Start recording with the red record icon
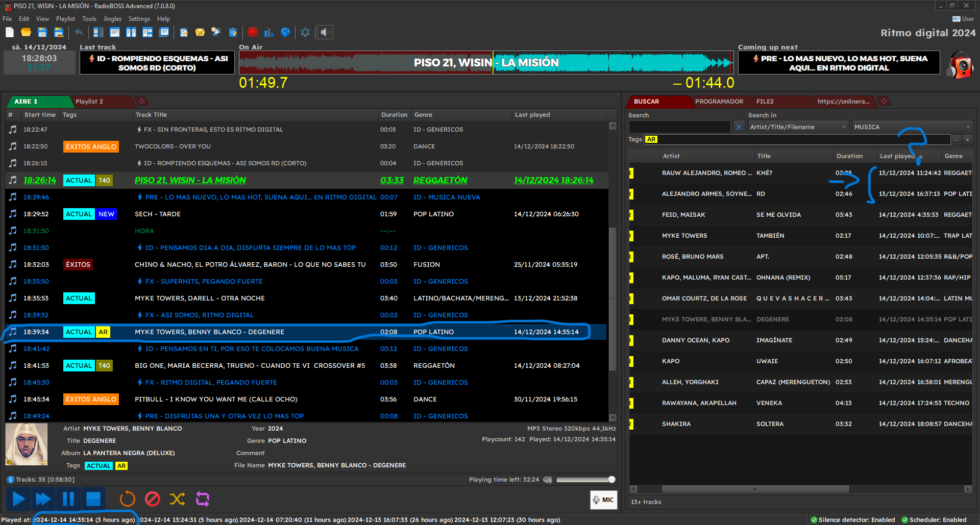 point(253,32)
